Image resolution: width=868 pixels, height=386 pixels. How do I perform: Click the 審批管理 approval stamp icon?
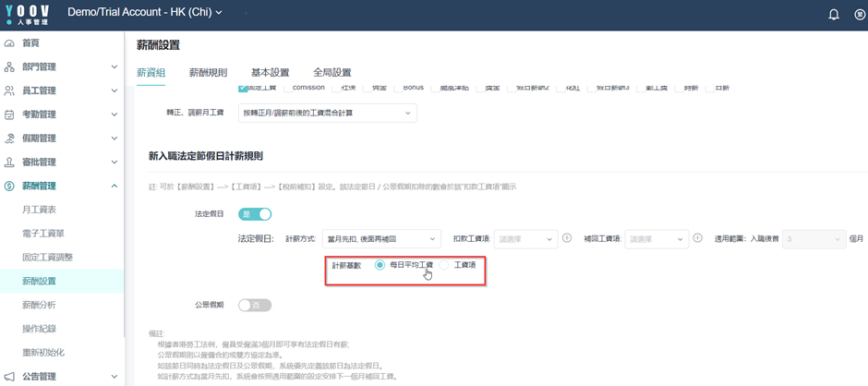tap(9, 163)
